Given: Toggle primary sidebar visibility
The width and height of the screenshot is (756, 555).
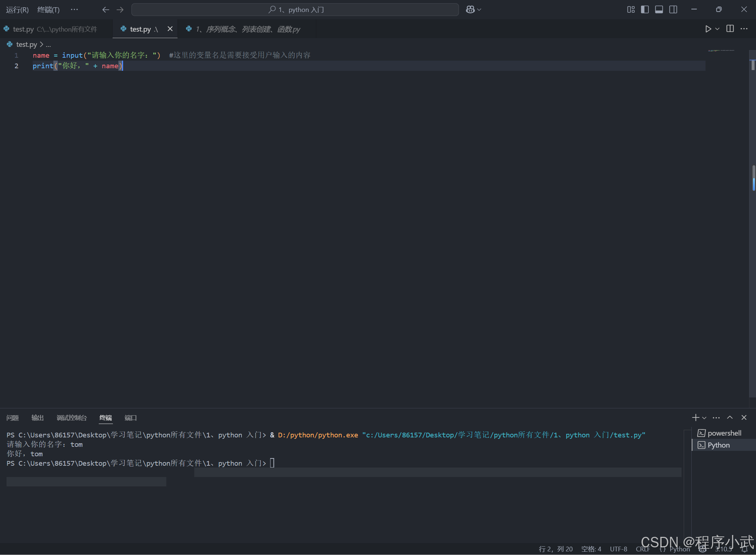Looking at the screenshot, I should [645, 10].
